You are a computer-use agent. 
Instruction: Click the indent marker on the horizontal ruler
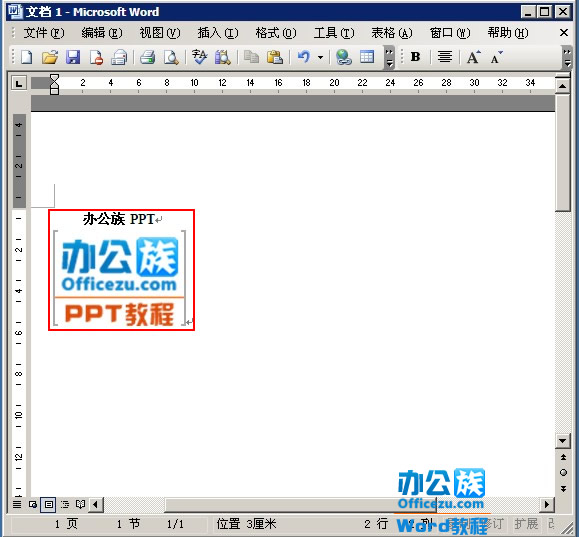pos(54,84)
